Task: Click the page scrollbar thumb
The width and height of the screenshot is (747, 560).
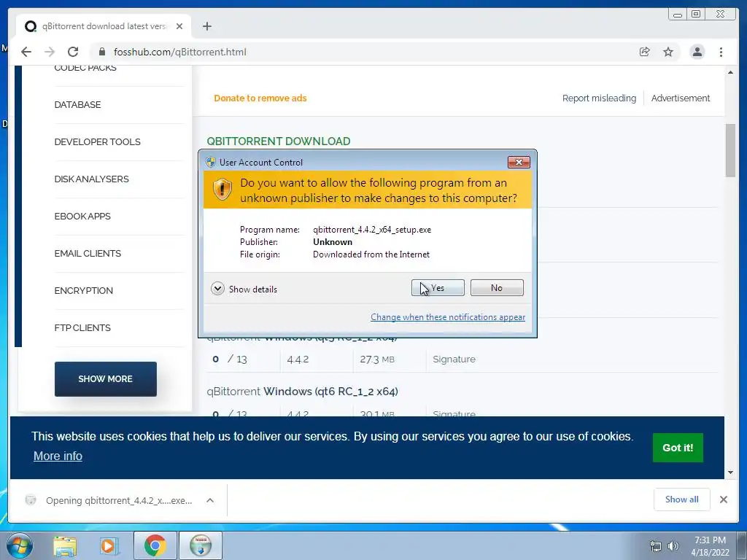Action: tap(730, 150)
